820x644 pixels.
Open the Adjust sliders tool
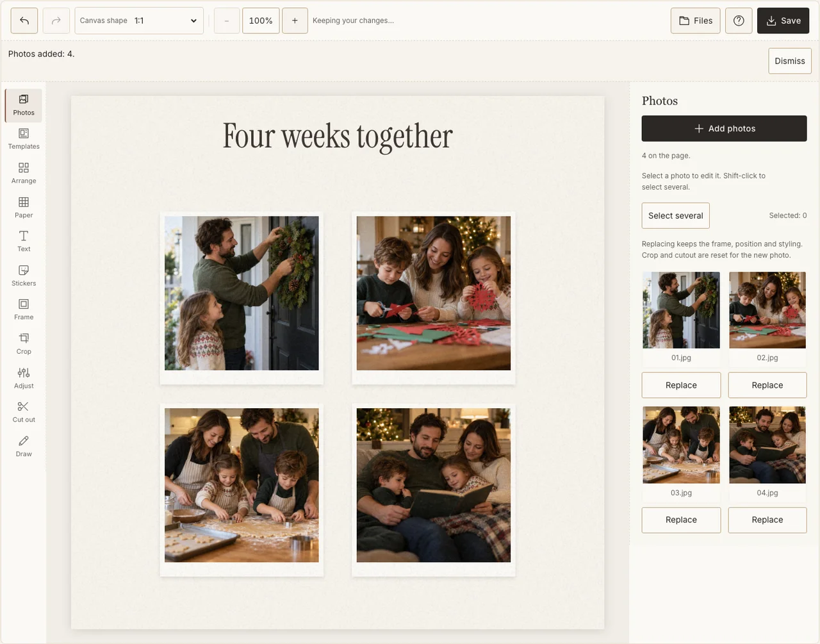click(24, 379)
